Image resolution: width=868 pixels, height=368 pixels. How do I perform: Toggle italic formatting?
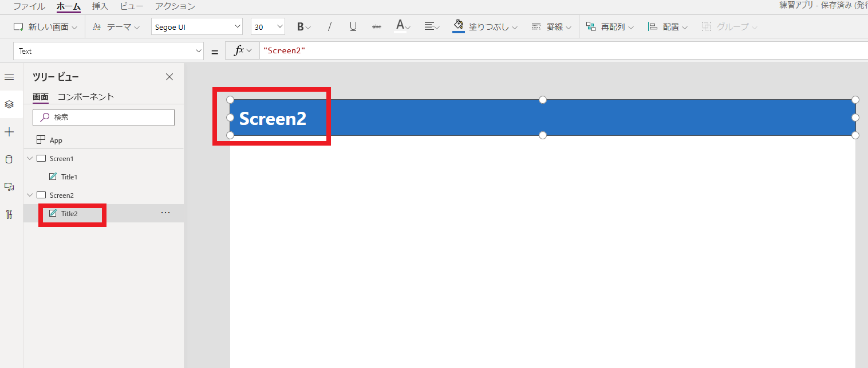[329, 27]
